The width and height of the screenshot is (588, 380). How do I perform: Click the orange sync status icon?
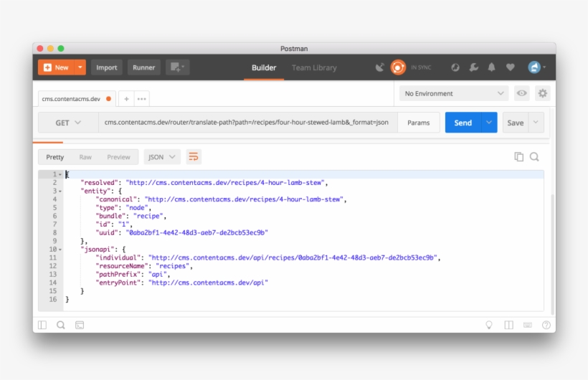[x=398, y=67]
